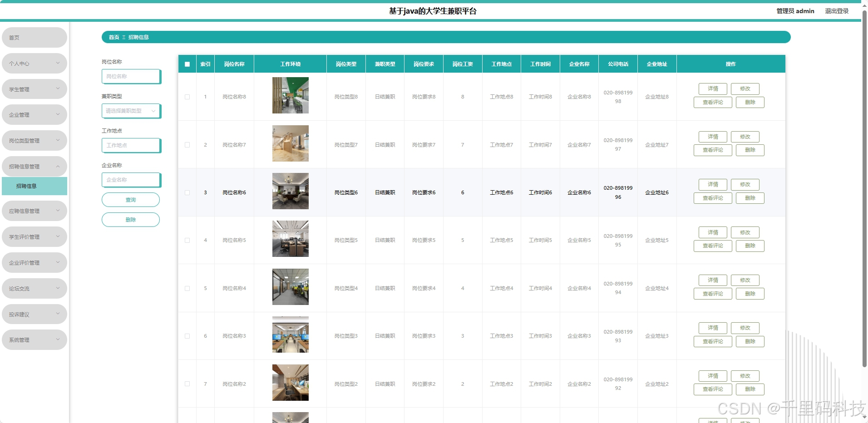The width and height of the screenshot is (868, 423).
Task: Tick the select-all checkbox in table header
Action: [187, 64]
